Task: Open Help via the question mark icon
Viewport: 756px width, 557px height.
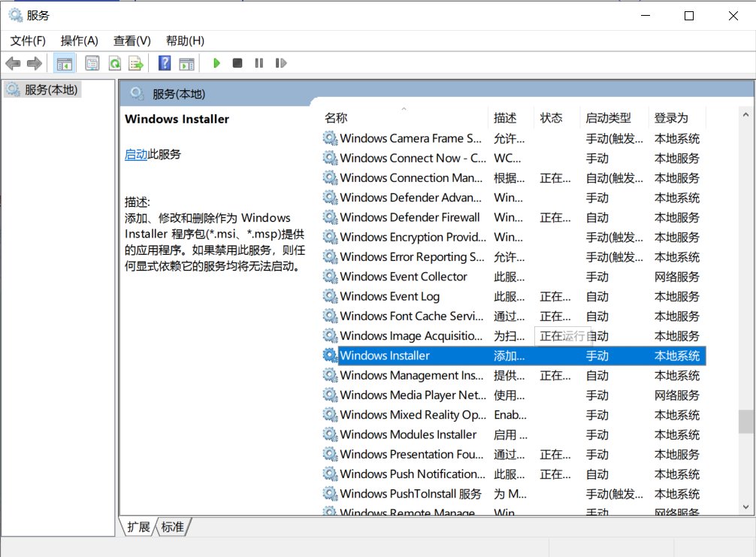Action: tap(163, 62)
